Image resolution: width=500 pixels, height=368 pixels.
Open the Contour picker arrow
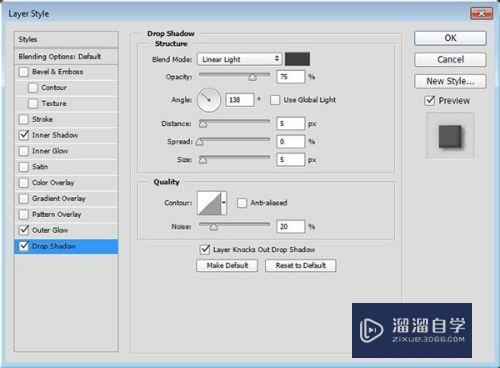pos(224,203)
